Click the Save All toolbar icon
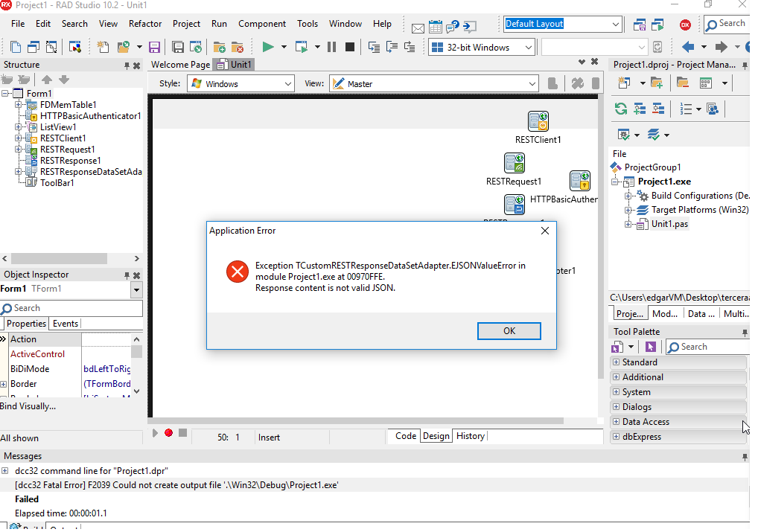The height and width of the screenshot is (532, 758). click(x=178, y=48)
